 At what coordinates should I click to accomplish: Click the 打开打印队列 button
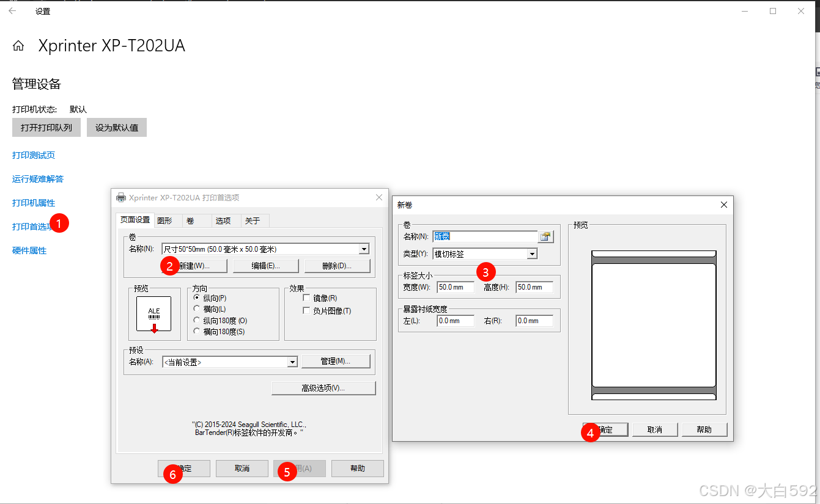pyautogui.click(x=46, y=128)
